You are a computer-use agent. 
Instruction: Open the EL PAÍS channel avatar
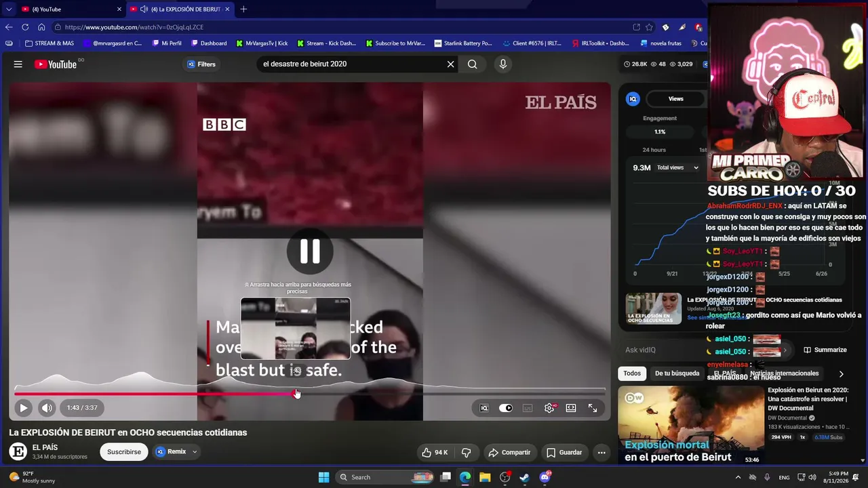click(18, 451)
